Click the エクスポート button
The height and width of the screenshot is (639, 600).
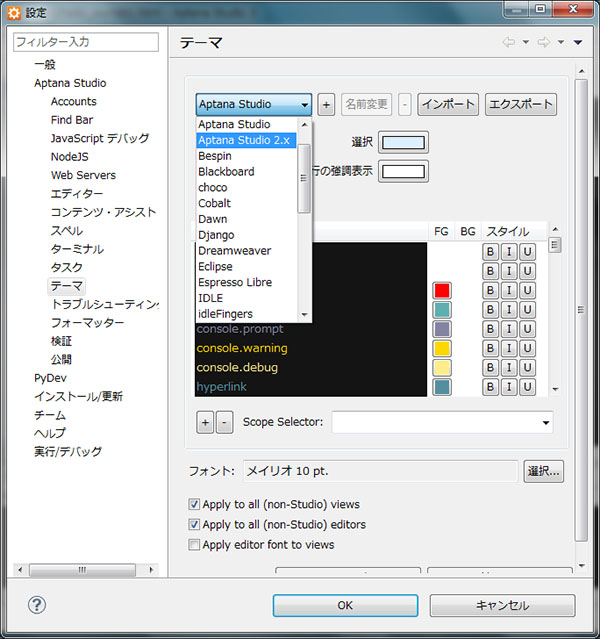tap(521, 104)
